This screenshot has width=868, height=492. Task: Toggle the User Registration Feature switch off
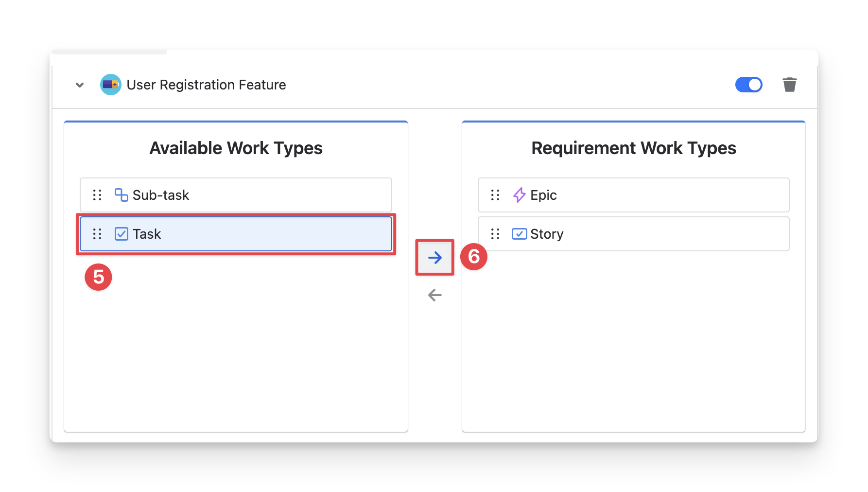pyautogui.click(x=748, y=85)
